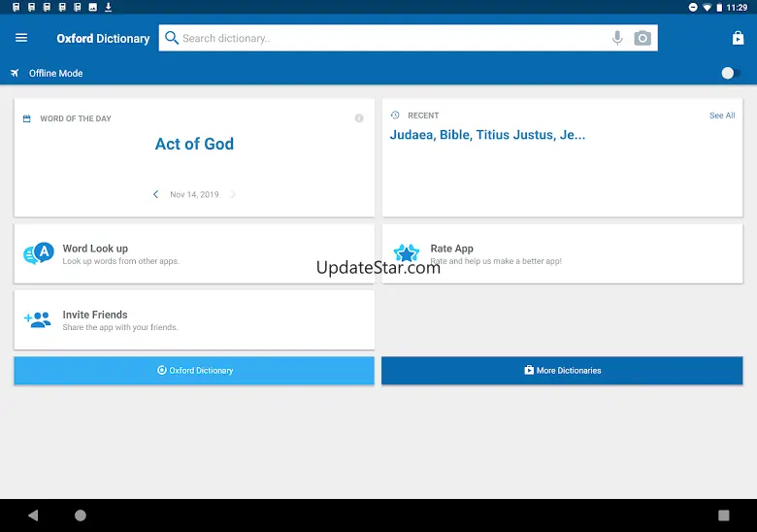Toggle the Offline Mode switch
This screenshot has height=532, width=757.
click(731, 73)
